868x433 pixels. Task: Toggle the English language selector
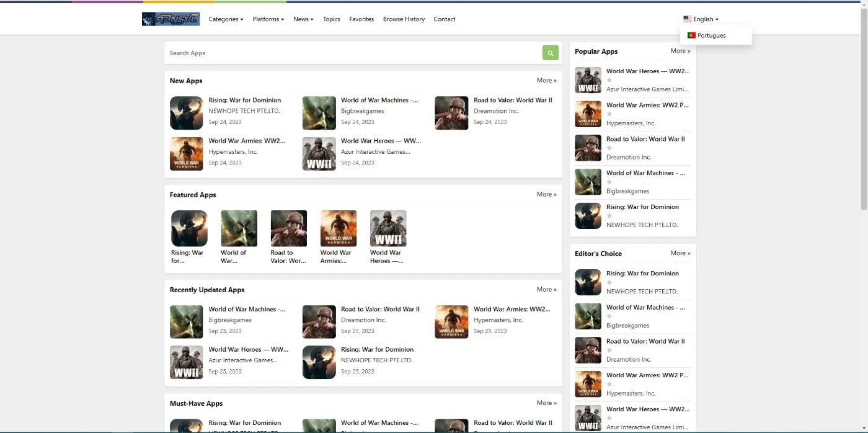pyautogui.click(x=701, y=19)
